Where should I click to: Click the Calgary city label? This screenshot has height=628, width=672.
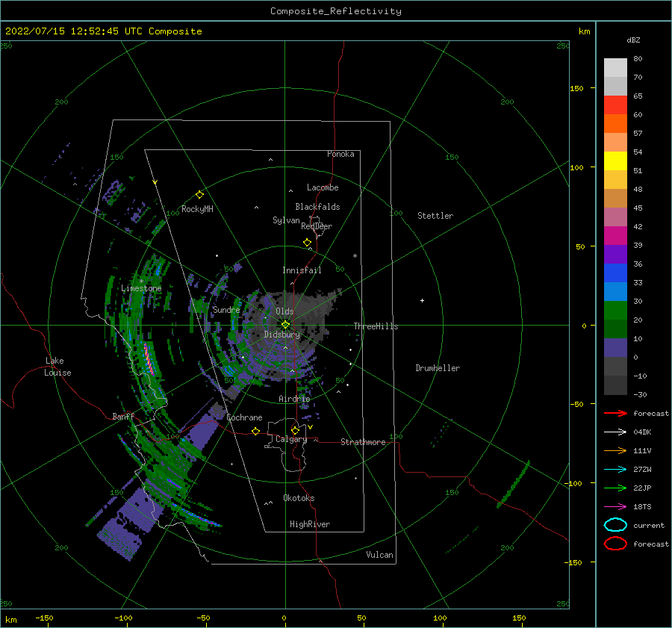[291, 439]
